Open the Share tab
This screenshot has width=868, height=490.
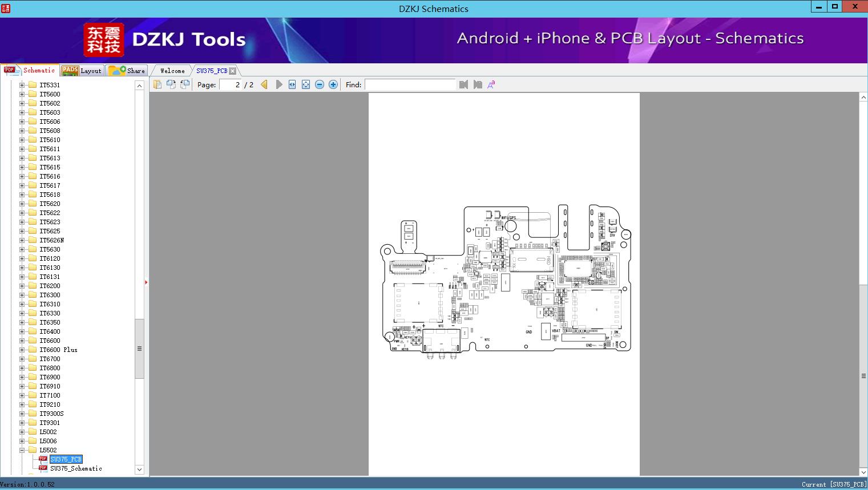(128, 71)
